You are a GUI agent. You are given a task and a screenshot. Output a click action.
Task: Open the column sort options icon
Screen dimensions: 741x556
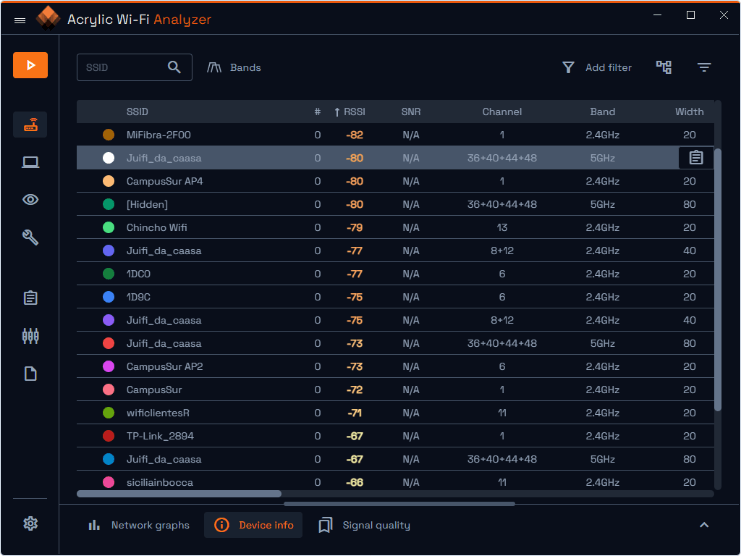(704, 67)
